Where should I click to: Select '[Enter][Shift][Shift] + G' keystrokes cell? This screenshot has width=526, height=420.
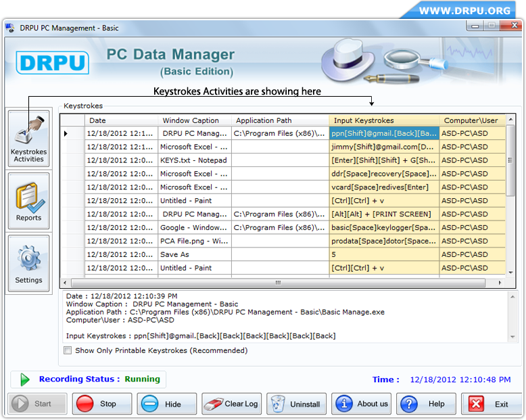384,160
